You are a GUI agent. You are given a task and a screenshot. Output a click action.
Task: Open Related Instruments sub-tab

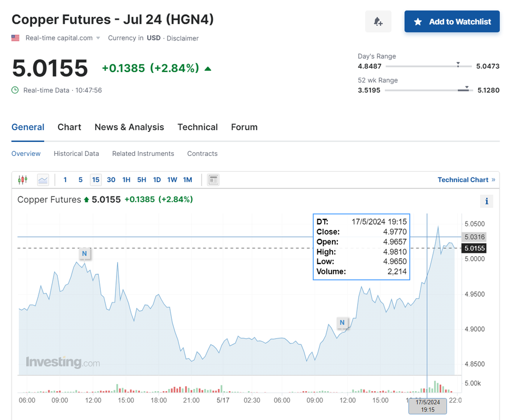pos(143,153)
